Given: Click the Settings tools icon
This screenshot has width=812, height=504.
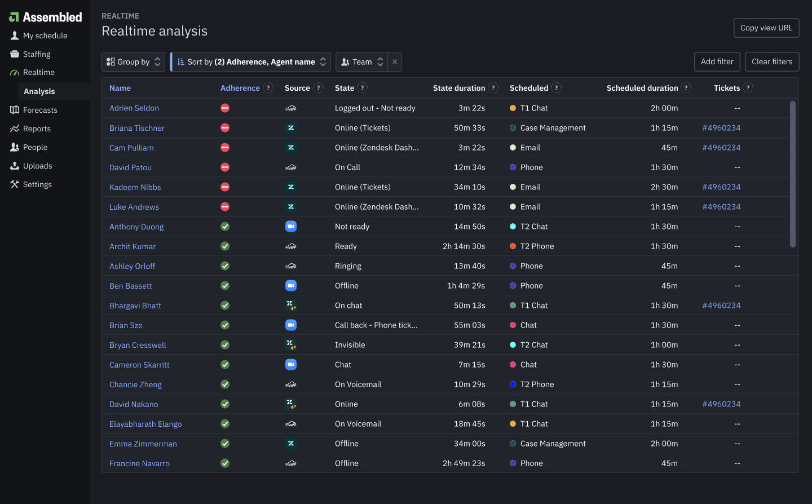Looking at the screenshot, I should point(15,184).
